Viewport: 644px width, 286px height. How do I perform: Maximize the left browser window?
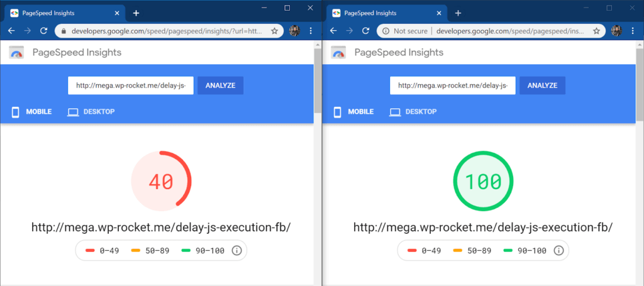point(287,8)
